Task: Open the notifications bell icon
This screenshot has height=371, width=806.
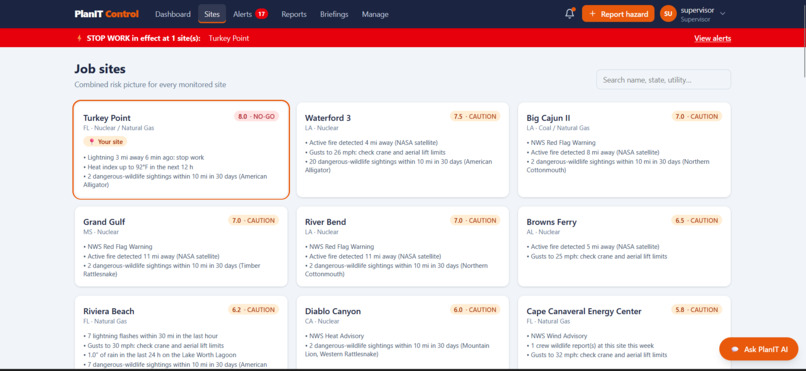Action: click(569, 14)
